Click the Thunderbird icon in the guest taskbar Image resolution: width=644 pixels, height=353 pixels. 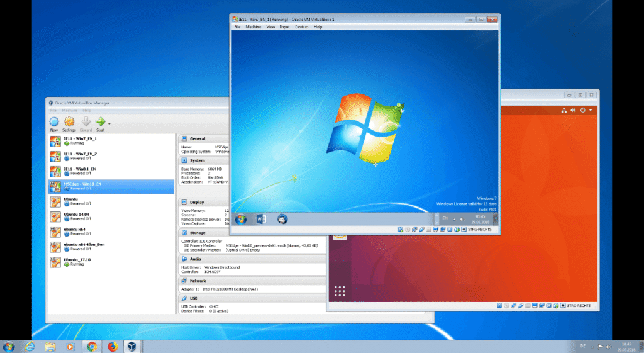coord(282,219)
